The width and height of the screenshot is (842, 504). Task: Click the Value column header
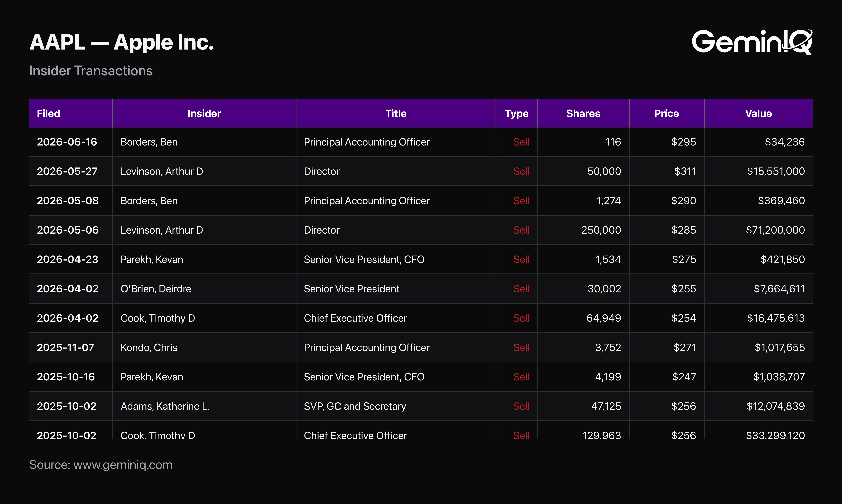click(x=758, y=113)
